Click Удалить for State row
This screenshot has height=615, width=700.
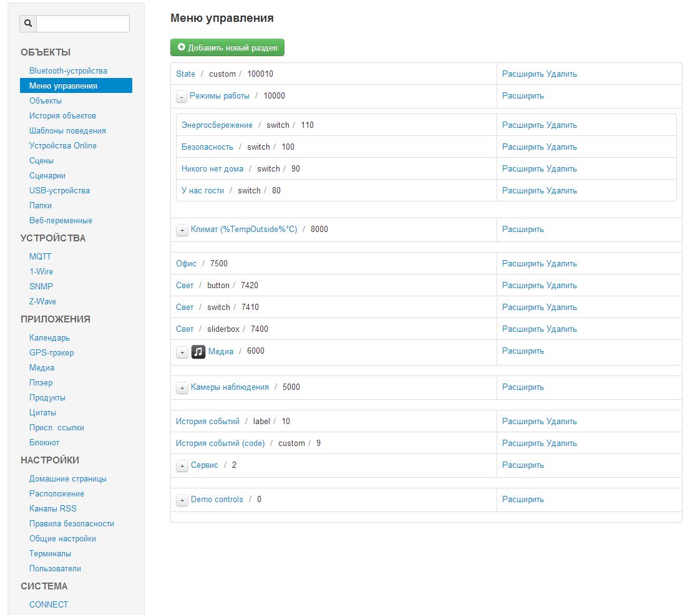[561, 74]
